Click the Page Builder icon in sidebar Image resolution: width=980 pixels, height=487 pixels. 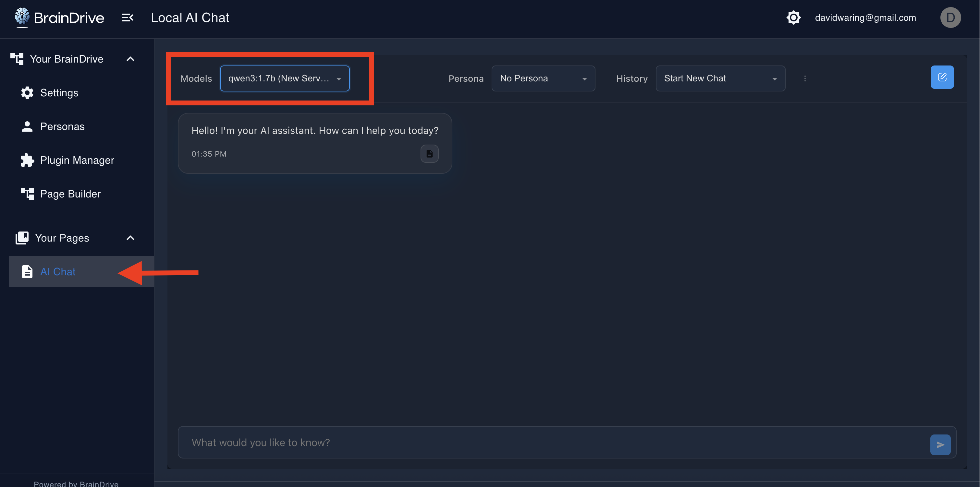[x=27, y=194]
